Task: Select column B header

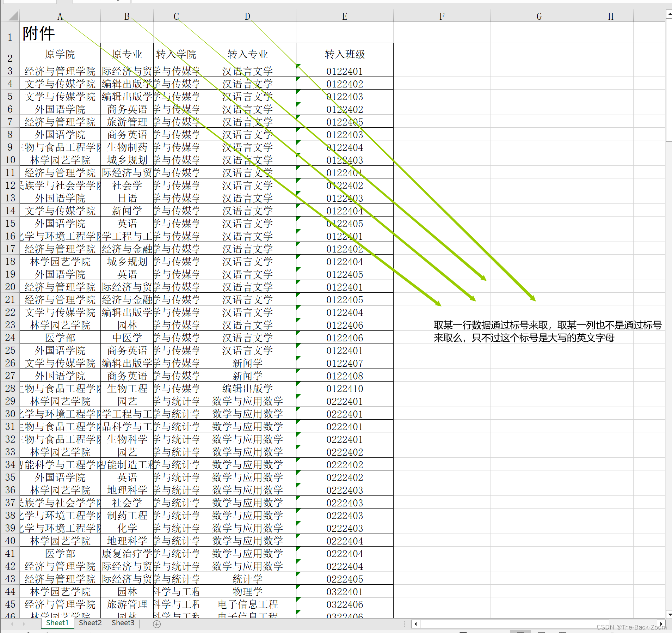Action: [127, 16]
